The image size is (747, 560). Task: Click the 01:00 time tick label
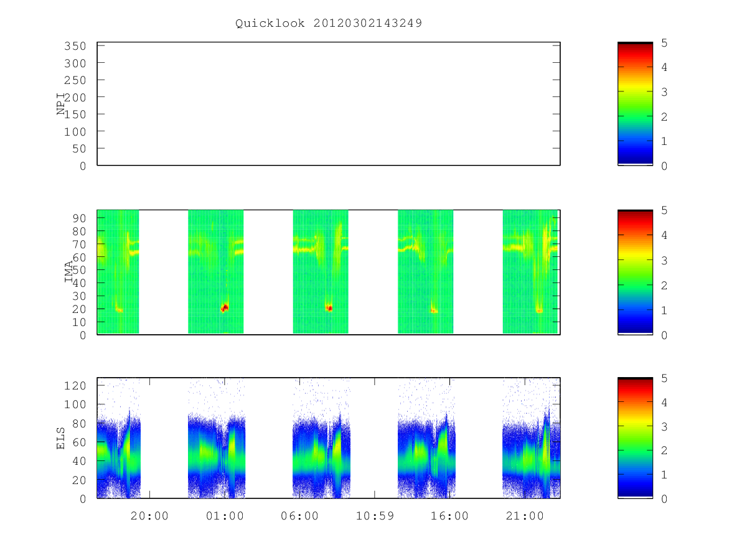click(x=225, y=516)
